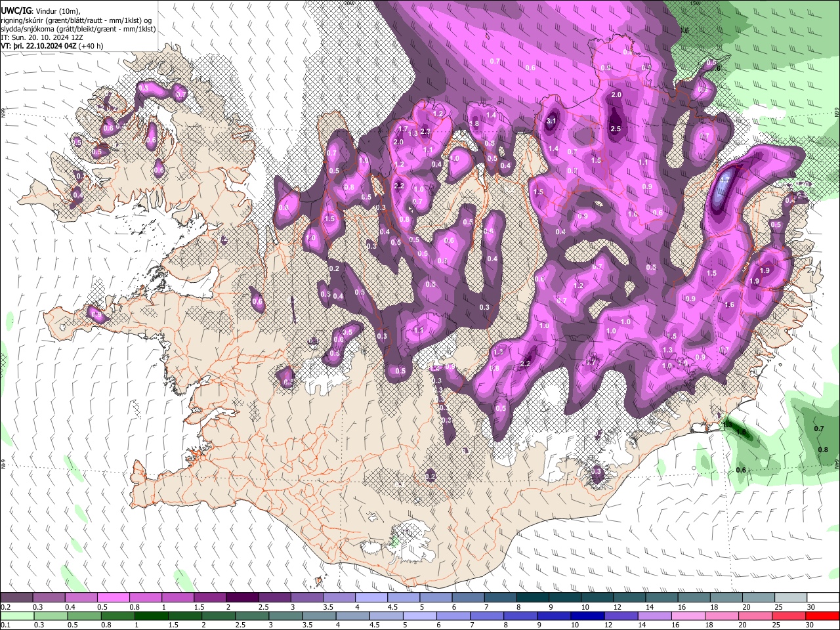Image resolution: width=840 pixels, height=630 pixels.
Task: Click the light lavender 4 mm snow swatch
Action: click(x=371, y=598)
